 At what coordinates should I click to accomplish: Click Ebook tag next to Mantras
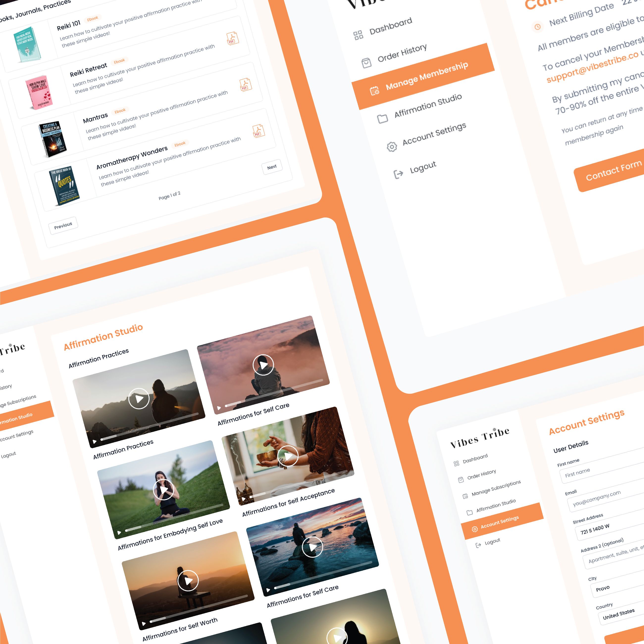(120, 111)
